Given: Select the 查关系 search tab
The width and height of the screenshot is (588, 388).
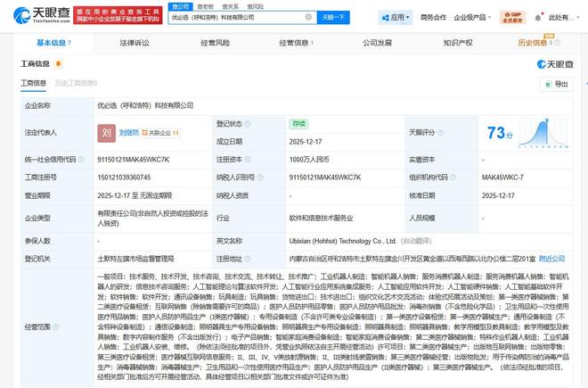Looking at the screenshot, I should [230, 6].
